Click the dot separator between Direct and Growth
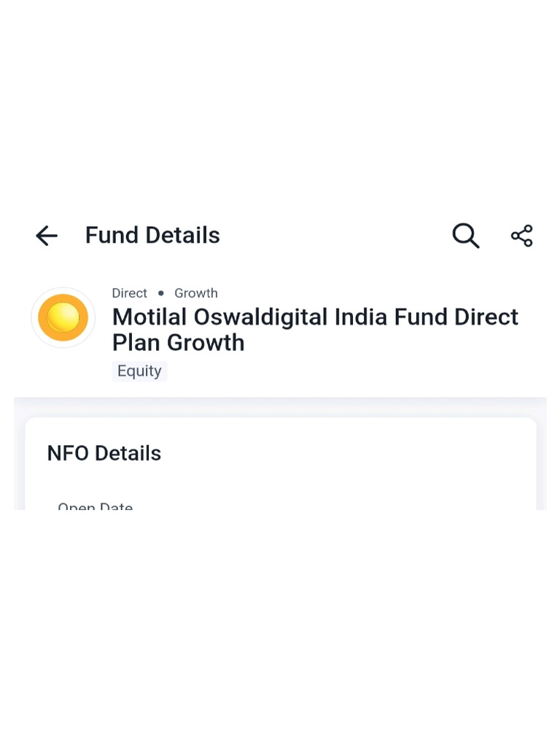This screenshot has width=560, height=747. [x=161, y=293]
